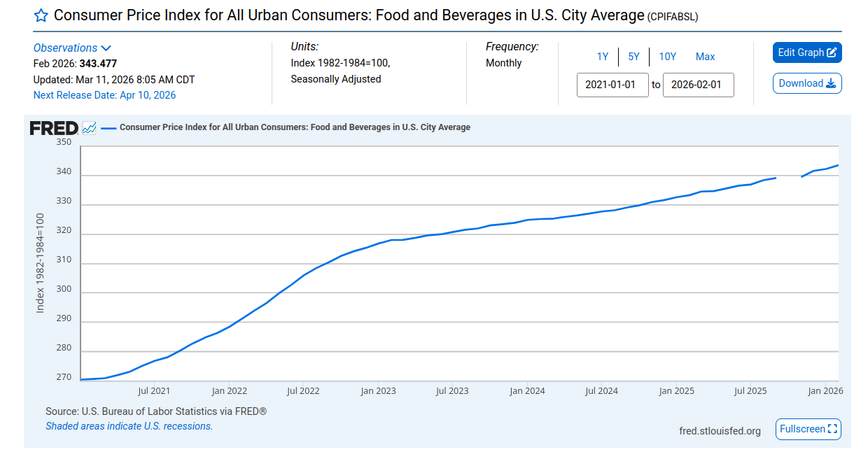Click the 280 y-axis value
This screenshot has width=868, height=452.
pos(64,348)
